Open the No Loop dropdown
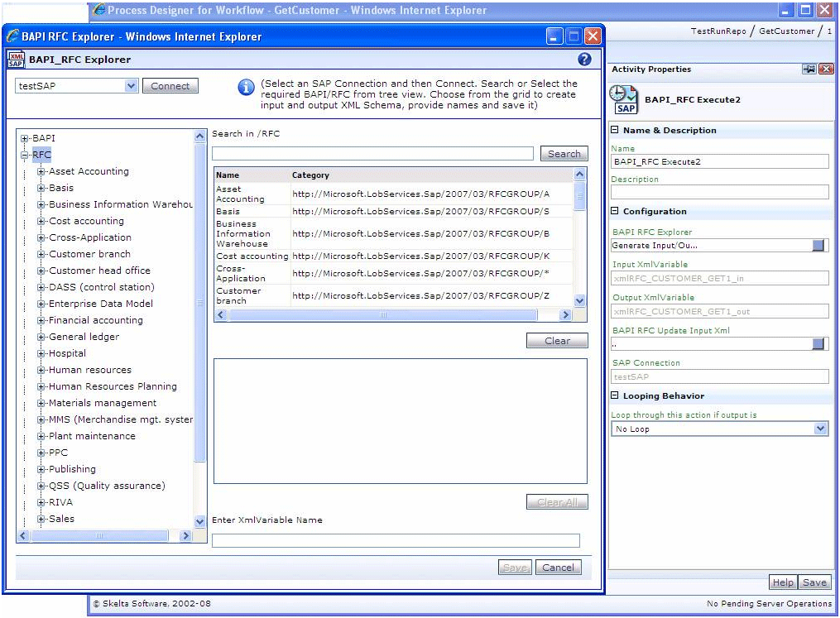Image resolution: width=840 pixels, height=618 pixels. [820, 429]
